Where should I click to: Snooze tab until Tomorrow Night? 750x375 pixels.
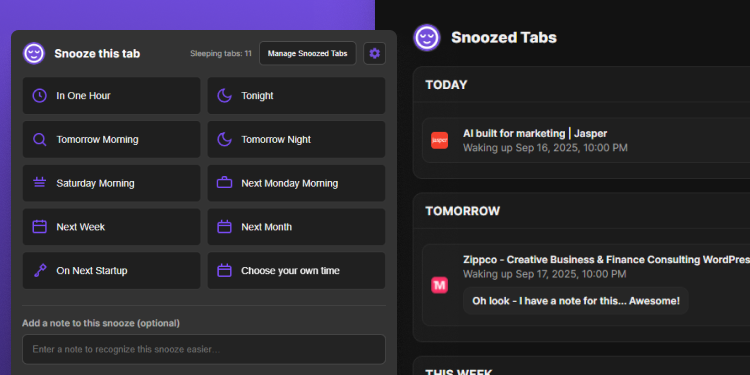(296, 139)
